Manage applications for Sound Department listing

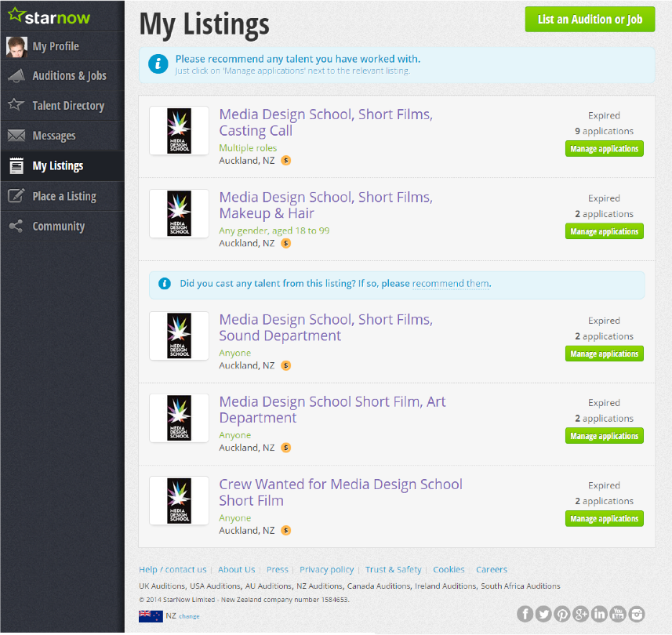pyautogui.click(x=605, y=354)
